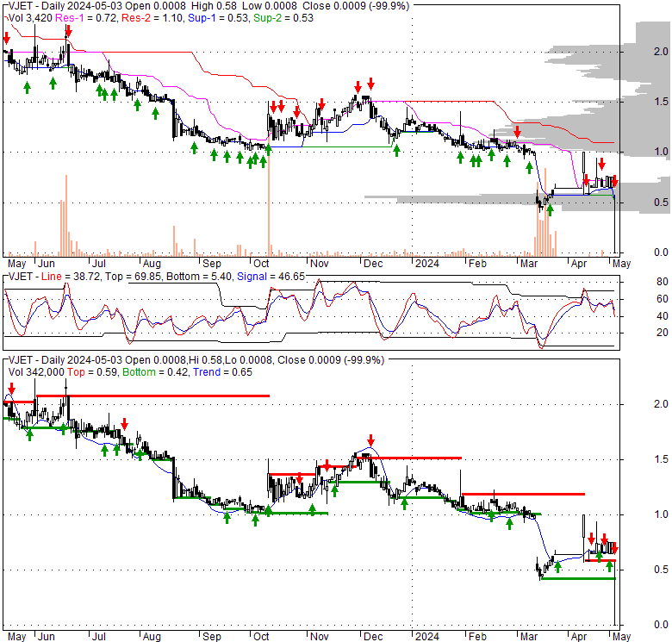Viewport: 672px width, 642px height.
Task: Select the 'Res-1 = 0.72' legend text
Action: pyautogui.click(x=87, y=18)
